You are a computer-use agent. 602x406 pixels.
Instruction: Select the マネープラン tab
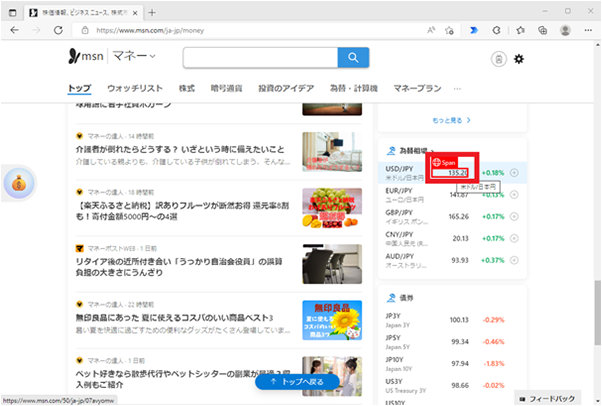(417, 88)
